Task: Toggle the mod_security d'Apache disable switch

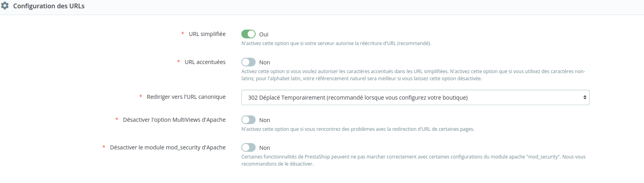Action: point(248,148)
